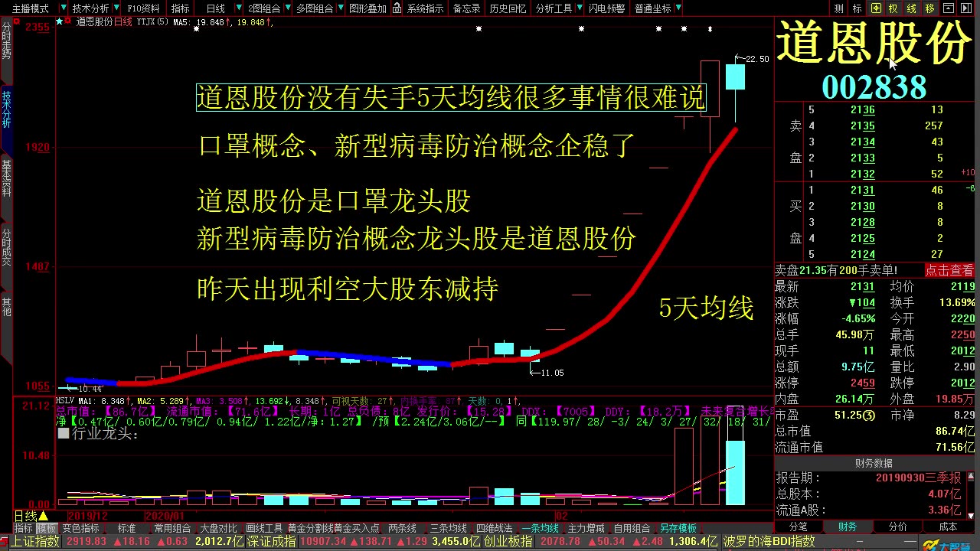
Task: Click the 常用组合 template button
Action: coord(172,528)
